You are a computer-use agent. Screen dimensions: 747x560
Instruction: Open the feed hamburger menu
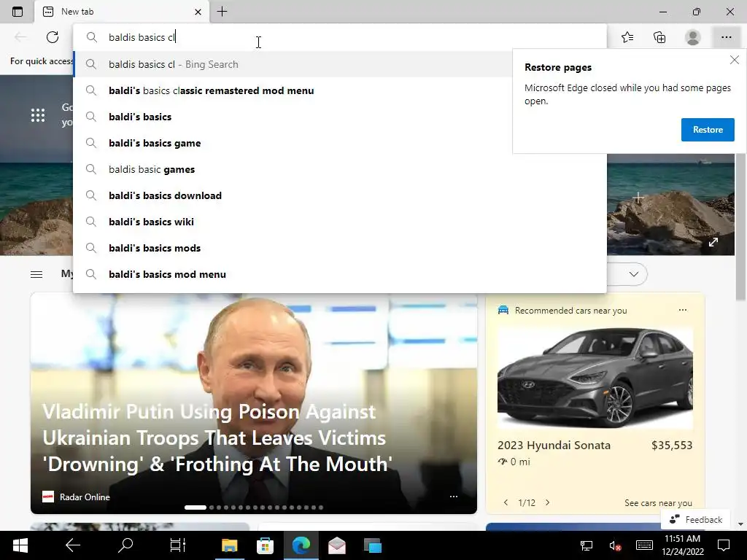click(36, 274)
